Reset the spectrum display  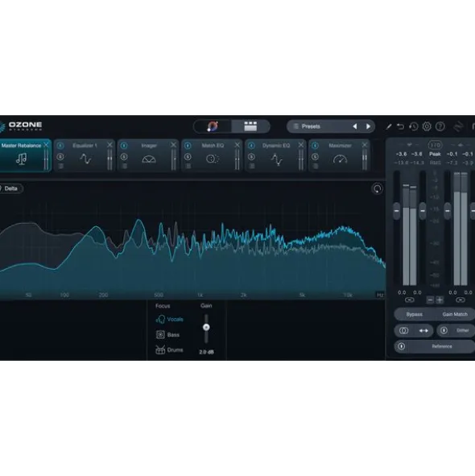tap(378, 188)
